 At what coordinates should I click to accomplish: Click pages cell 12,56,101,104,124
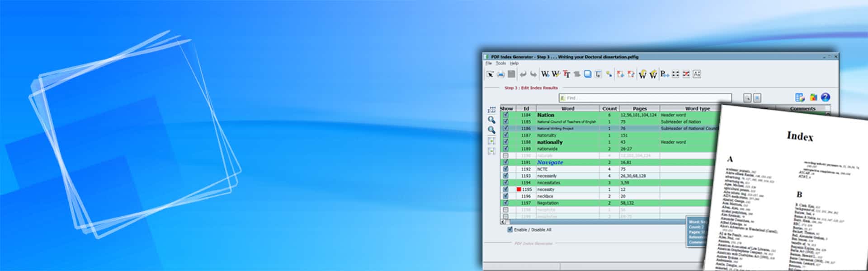(x=638, y=115)
